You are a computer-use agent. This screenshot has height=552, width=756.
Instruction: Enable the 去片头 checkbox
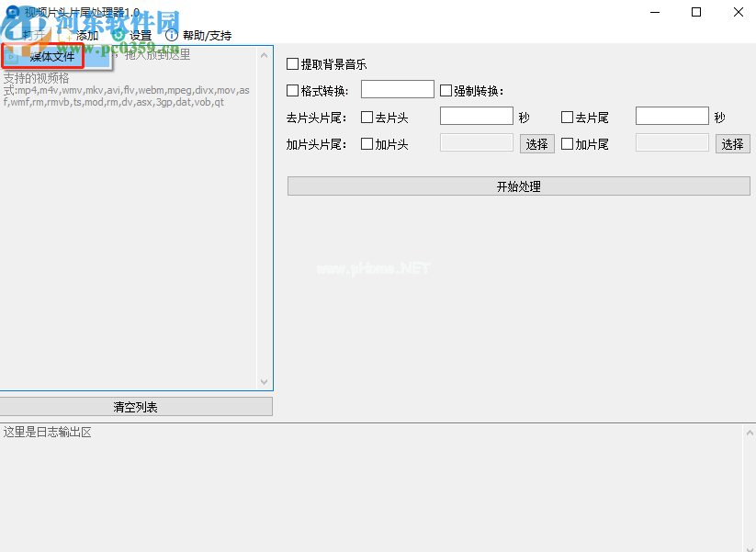(367, 117)
